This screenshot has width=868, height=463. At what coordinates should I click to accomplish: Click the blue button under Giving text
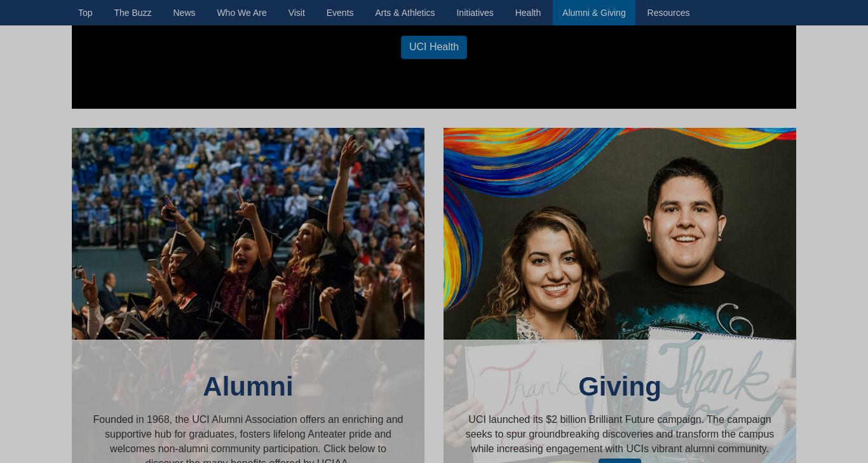point(620,460)
